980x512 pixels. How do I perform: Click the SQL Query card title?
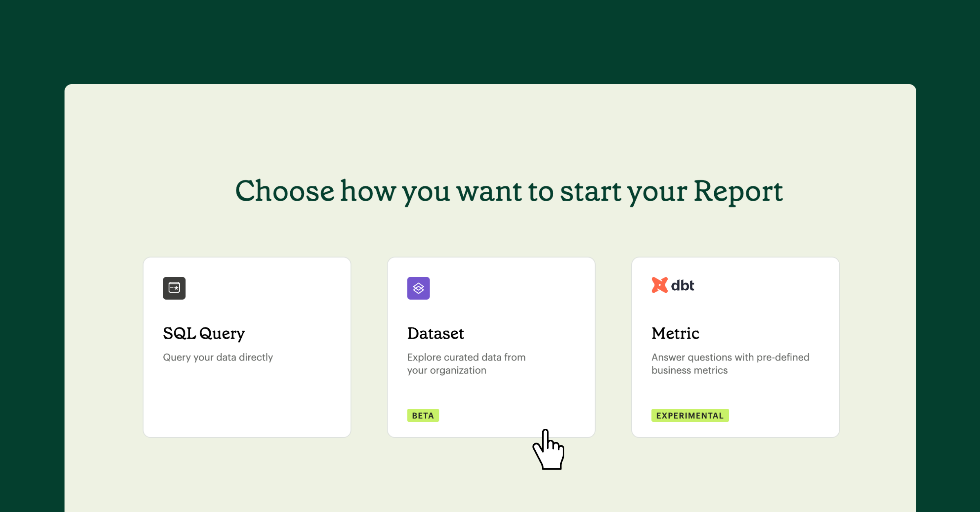[203, 333]
